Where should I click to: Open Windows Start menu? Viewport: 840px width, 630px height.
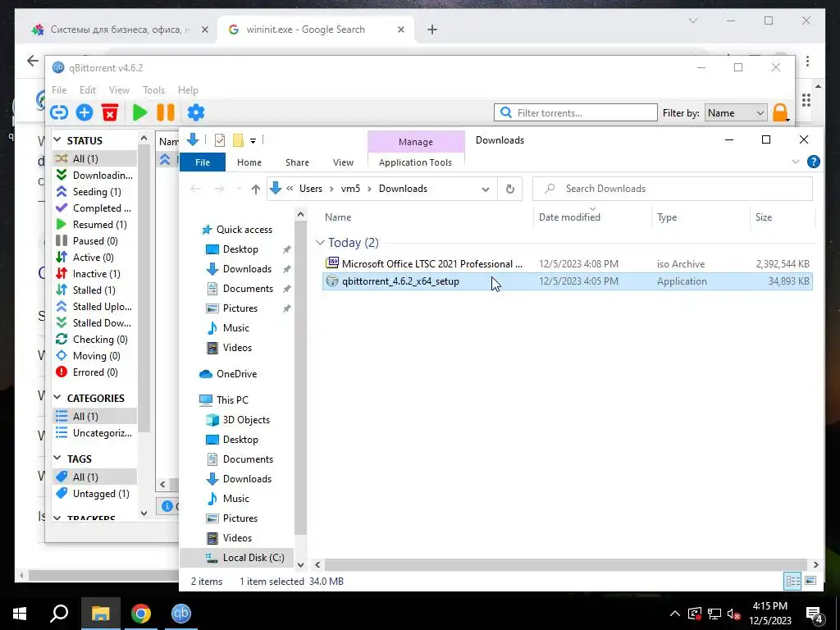(20, 614)
